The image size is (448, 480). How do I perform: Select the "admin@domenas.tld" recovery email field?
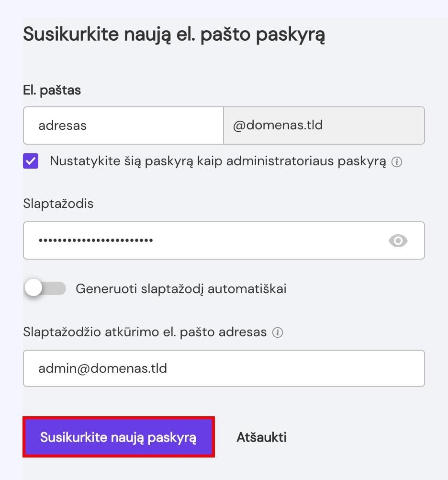(x=224, y=368)
